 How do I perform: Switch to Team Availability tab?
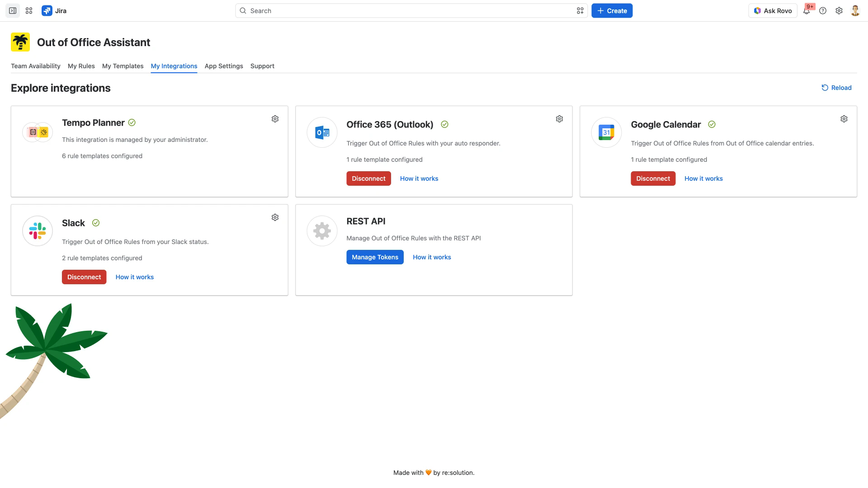tap(36, 66)
